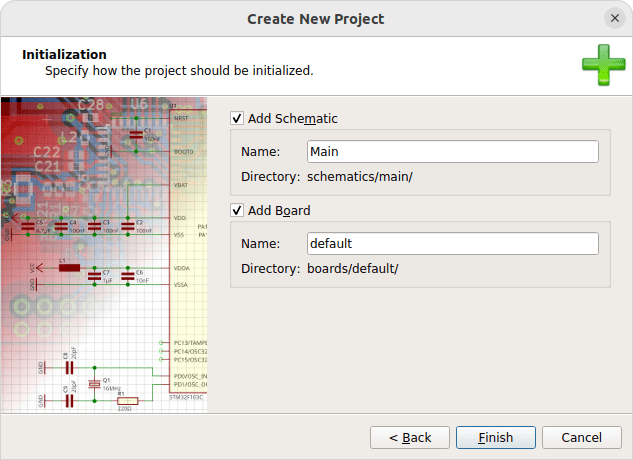This screenshot has height=460, width=633.
Task: Select the schematics/main/ directory text
Action: coord(360,176)
